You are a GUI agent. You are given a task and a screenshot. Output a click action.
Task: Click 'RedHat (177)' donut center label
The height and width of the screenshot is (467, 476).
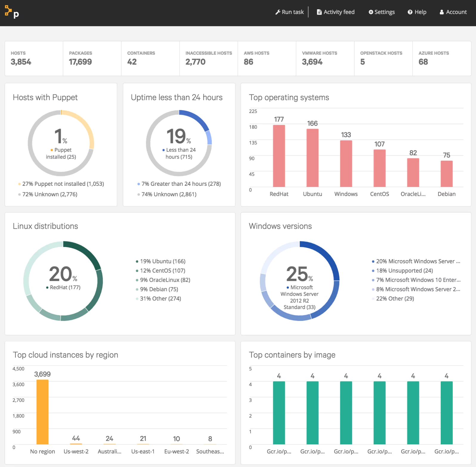pyautogui.click(x=63, y=287)
